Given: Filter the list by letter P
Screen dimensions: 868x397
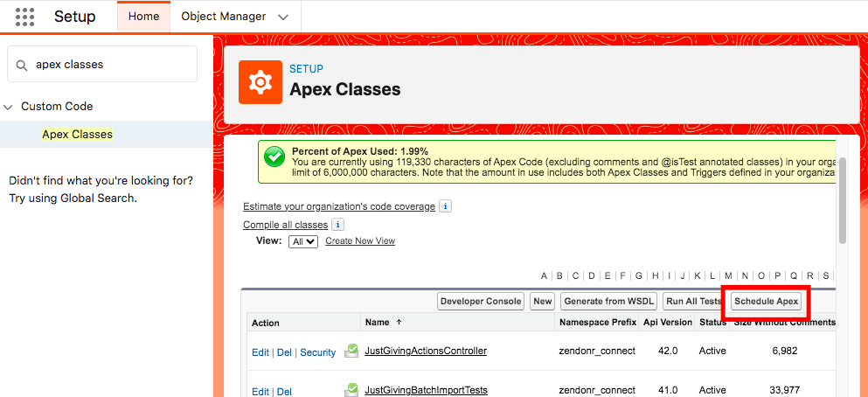Looking at the screenshot, I should pos(777,275).
